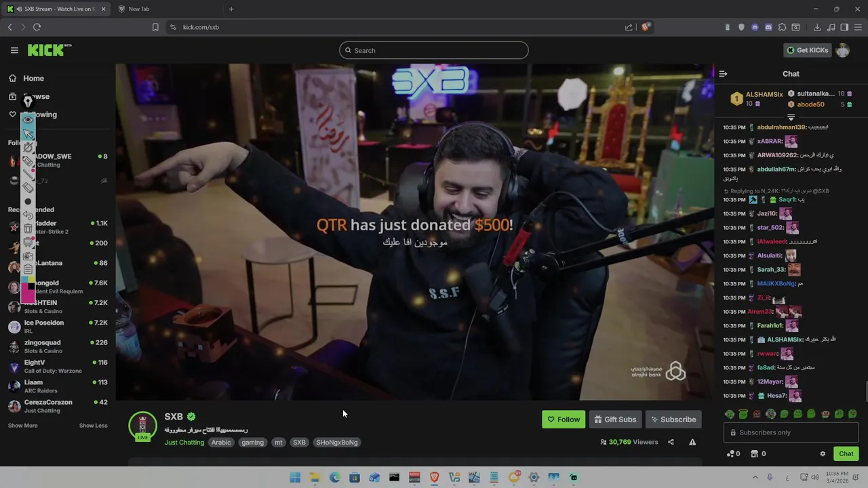Open the taskbar volume control
868x488 pixels.
point(816,477)
